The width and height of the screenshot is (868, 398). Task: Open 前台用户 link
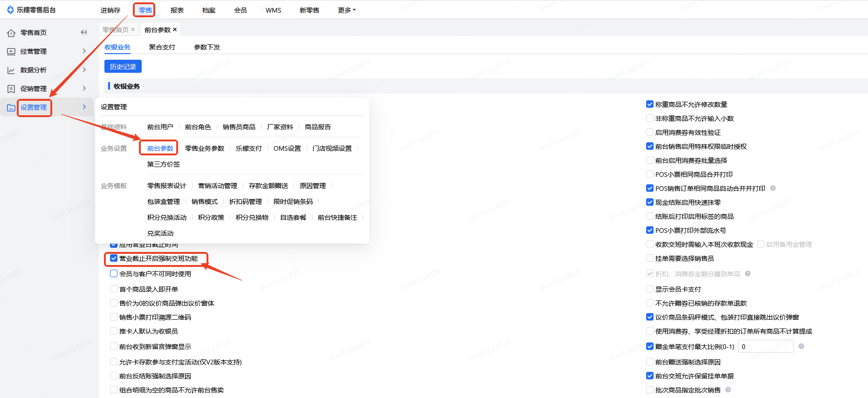pyautogui.click(x=160, y=127)
